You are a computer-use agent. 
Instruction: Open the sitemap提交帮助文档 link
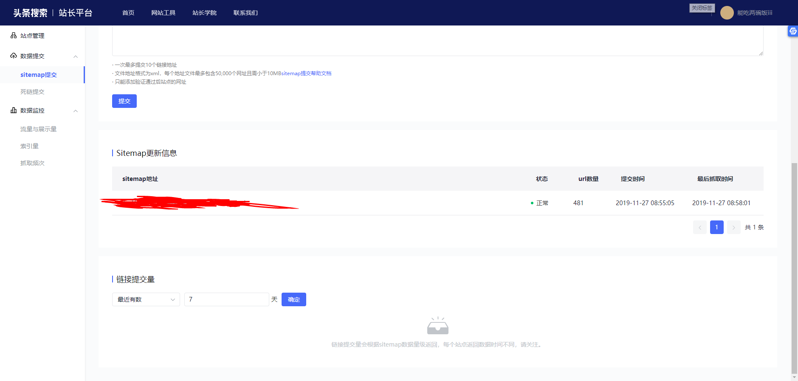tap(306, 73)
